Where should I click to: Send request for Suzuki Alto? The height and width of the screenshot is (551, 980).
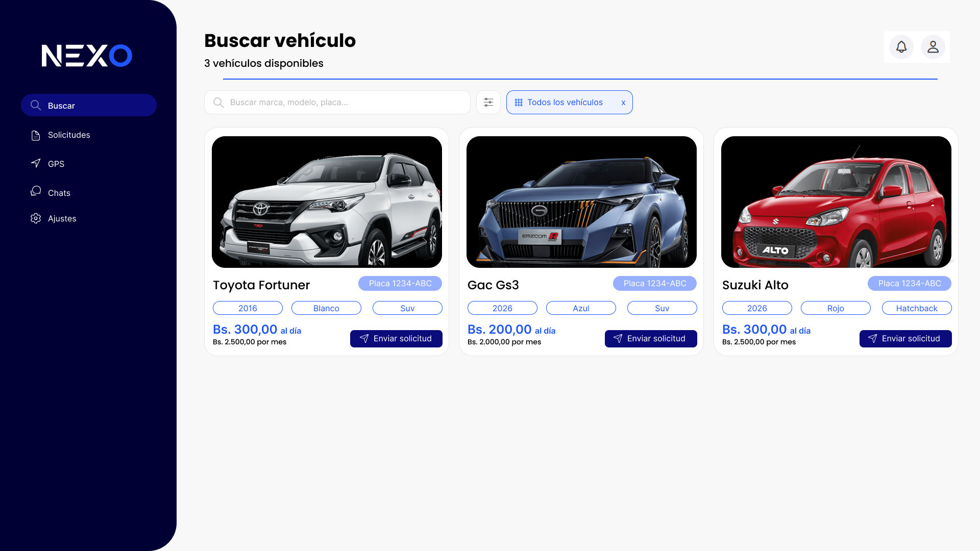click(905, 339)
